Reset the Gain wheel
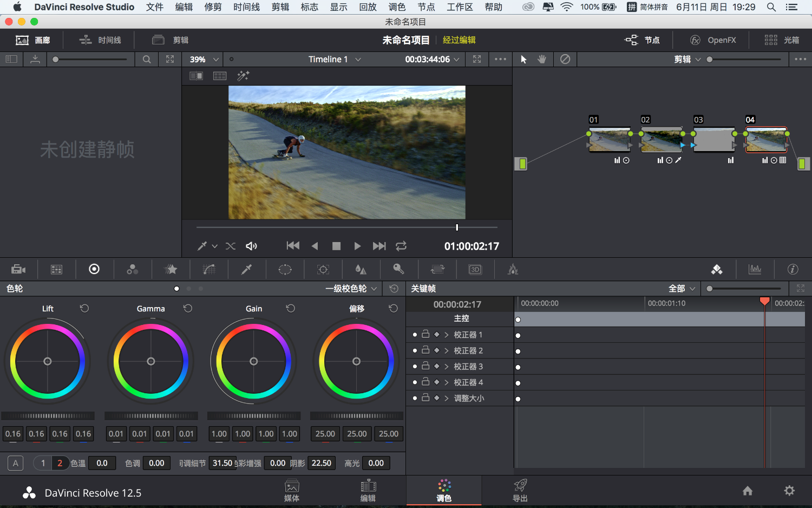 291,308
